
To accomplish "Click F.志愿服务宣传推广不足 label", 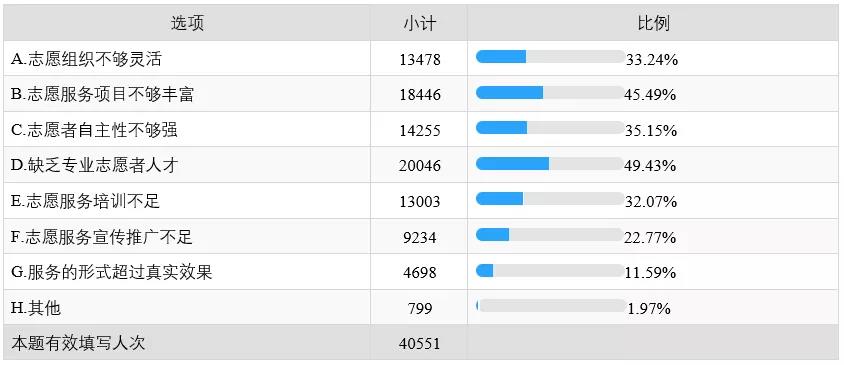I will [102, 237].
